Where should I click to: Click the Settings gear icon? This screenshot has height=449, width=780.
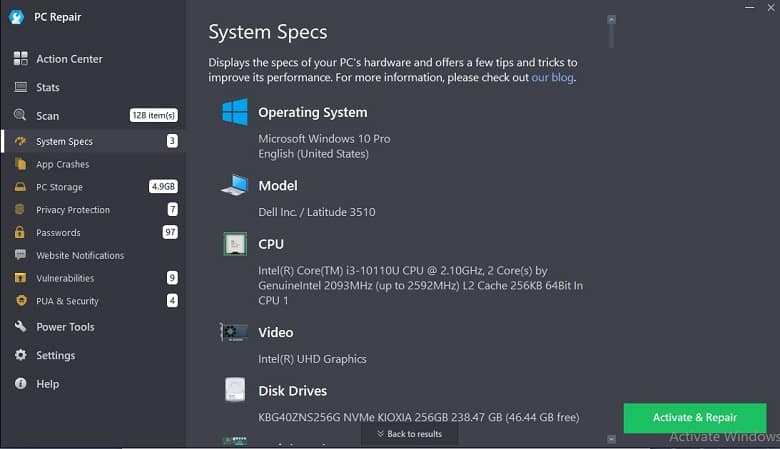(20, 355)
